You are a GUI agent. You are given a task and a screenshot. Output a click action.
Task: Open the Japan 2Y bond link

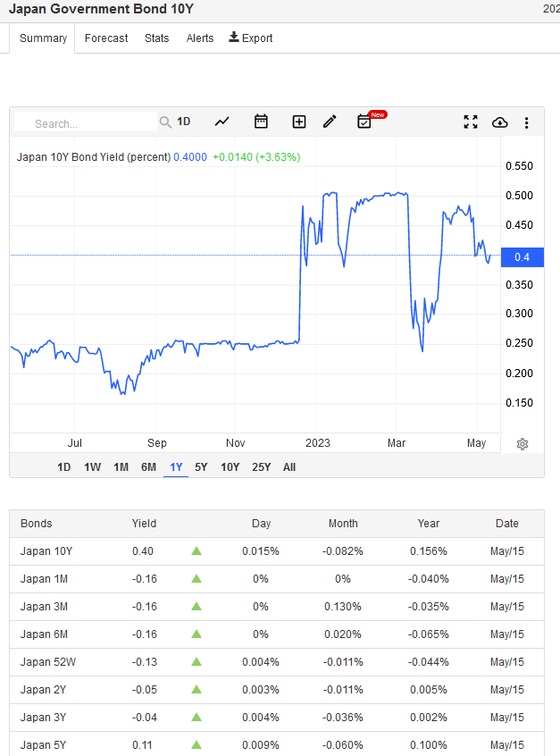coord(43,690)
